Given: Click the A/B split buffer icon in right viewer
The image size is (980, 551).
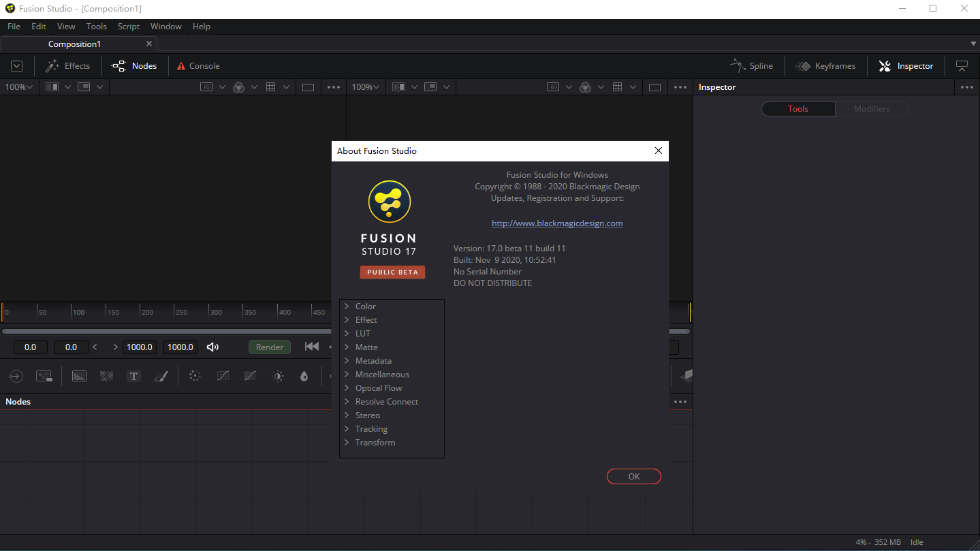Looking at the screenshot, I should pos(399,87).
